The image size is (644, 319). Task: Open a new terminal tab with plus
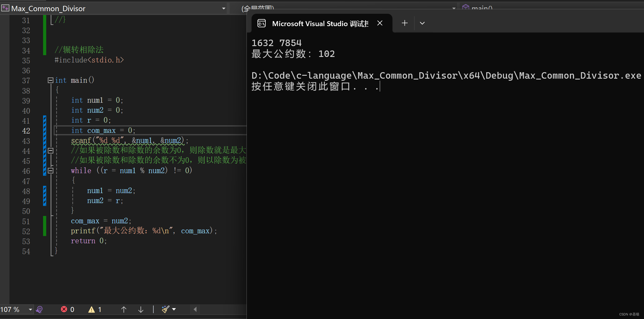click(x=405, y=23)
